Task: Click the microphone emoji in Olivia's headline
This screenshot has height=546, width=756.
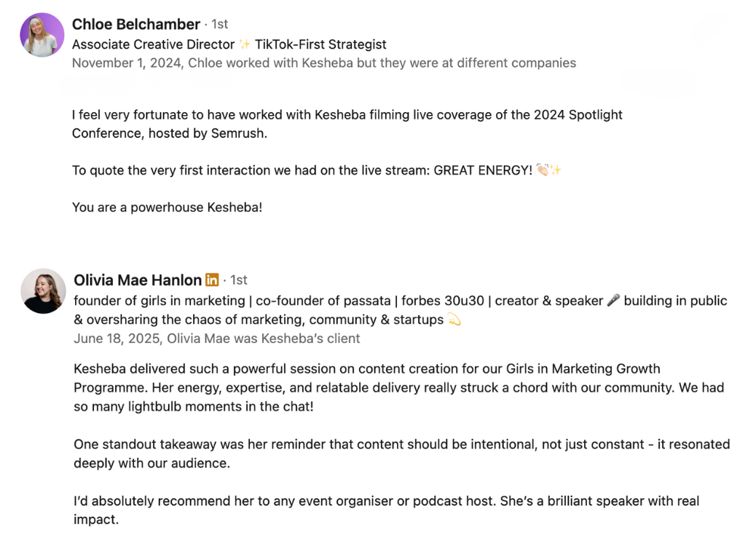Action: pyautogui.click(x=613, y=300)
